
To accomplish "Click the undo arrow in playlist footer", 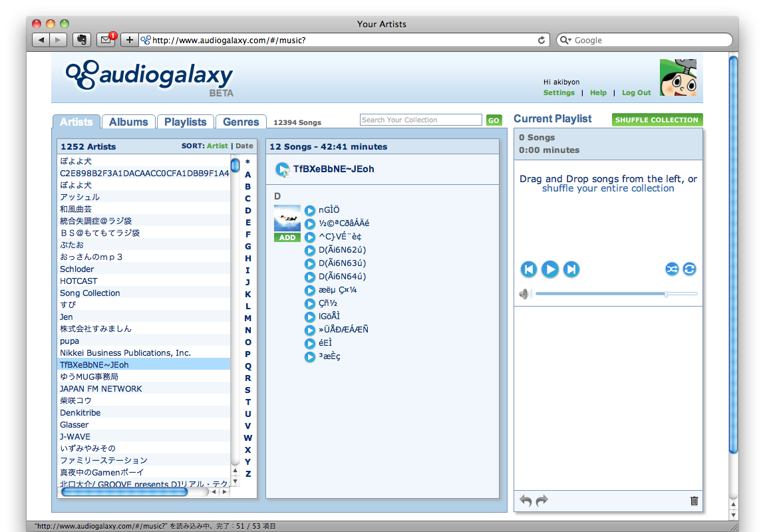I will click(x=526, y=501).
